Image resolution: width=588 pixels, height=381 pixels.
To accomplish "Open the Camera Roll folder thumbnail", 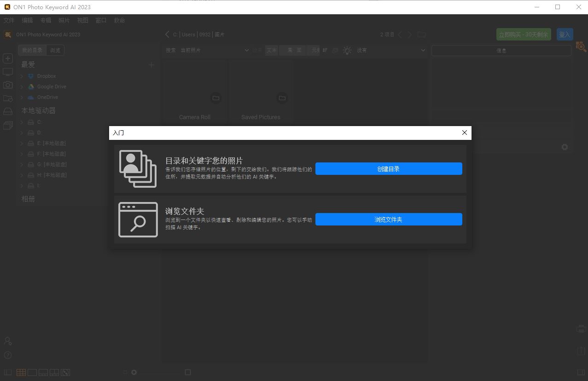I will point(195,92).
